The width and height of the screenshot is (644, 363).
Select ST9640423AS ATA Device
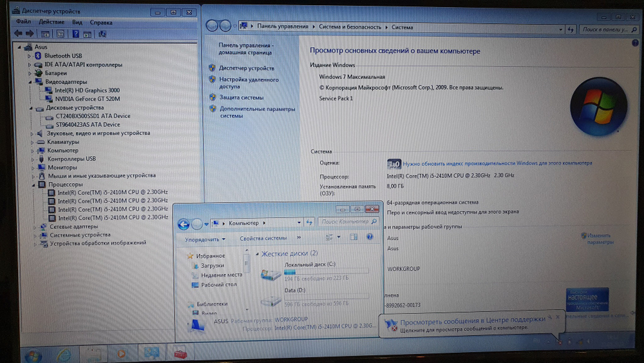88,124
